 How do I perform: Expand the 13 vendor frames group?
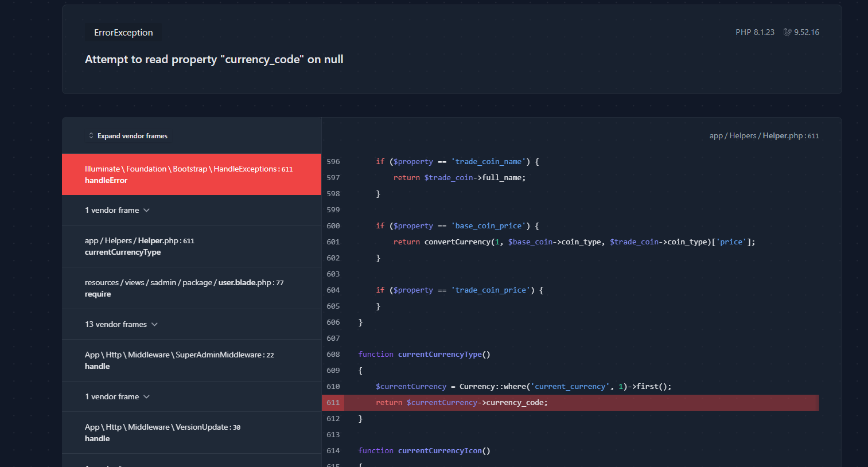tap(121, 325)
